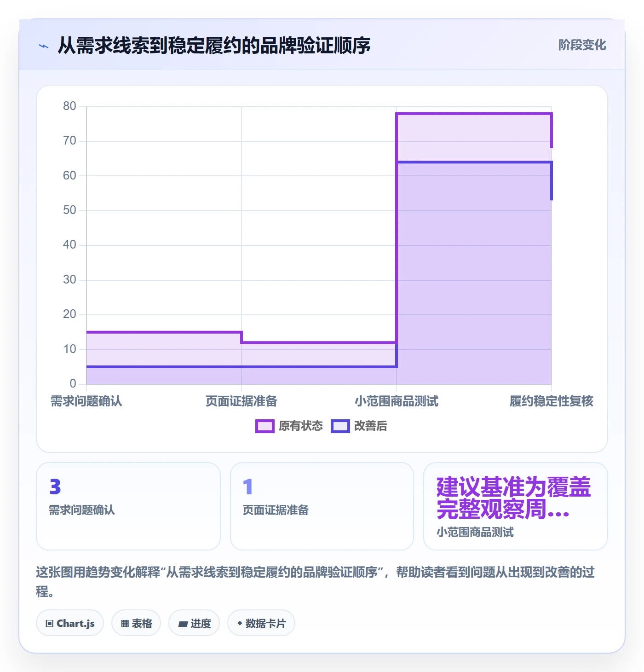Toggle the 原有状态 legend swatch
644x672 pixels.
pyautogui.click(x=265, y=426)
